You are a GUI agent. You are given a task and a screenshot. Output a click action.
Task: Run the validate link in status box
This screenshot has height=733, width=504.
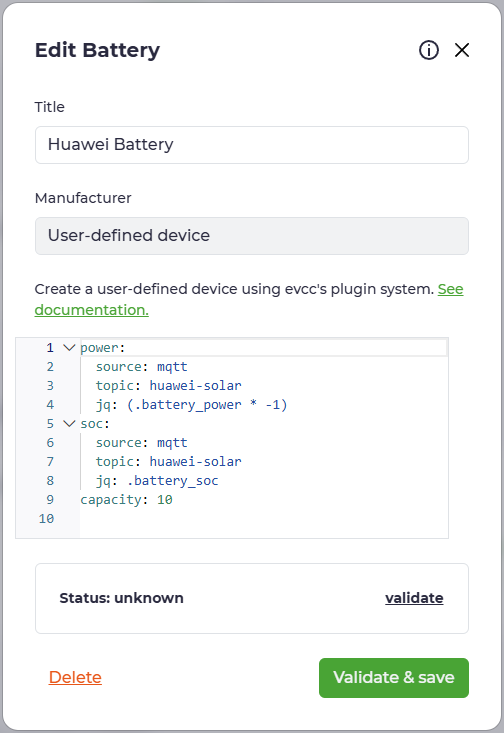click(414, 598)
